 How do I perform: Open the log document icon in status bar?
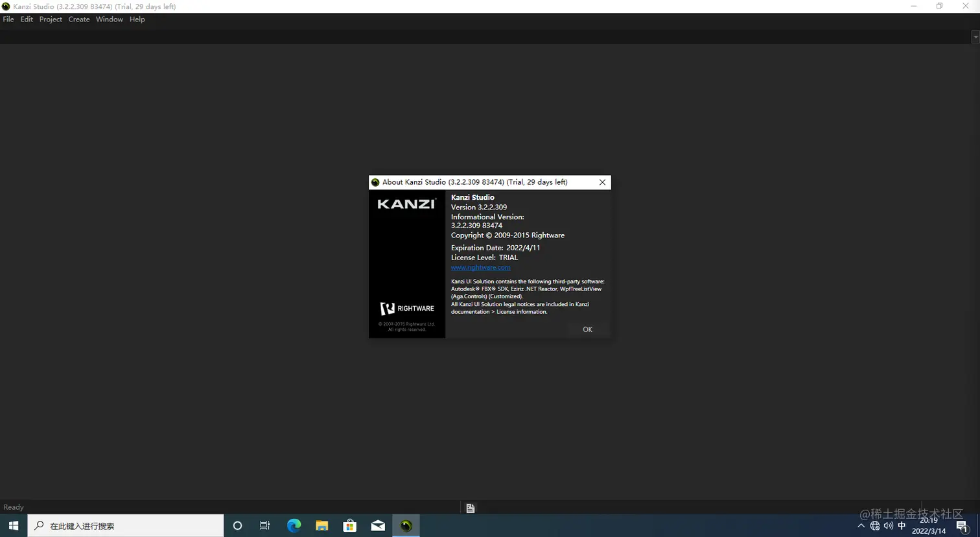471,508
